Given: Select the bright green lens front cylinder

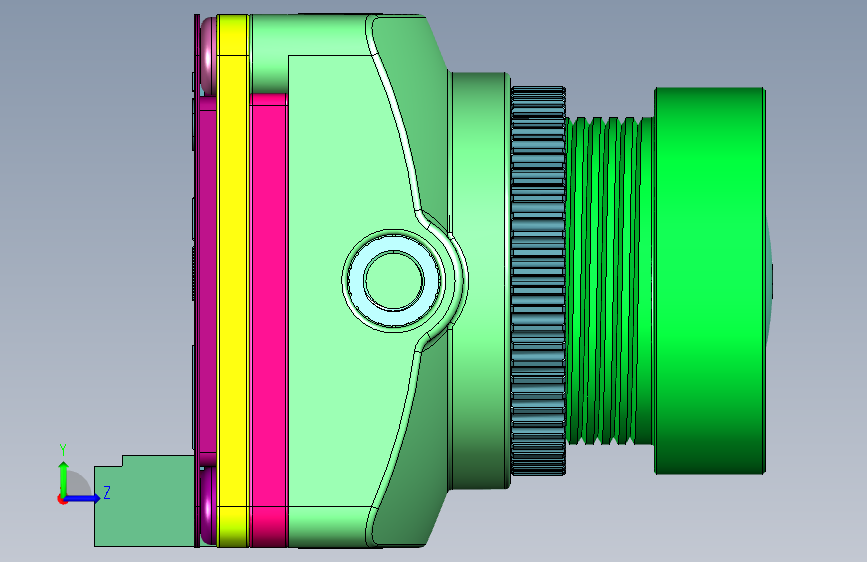Looking at the screenshot, I should pyautogui.click(x=710, y=280).
